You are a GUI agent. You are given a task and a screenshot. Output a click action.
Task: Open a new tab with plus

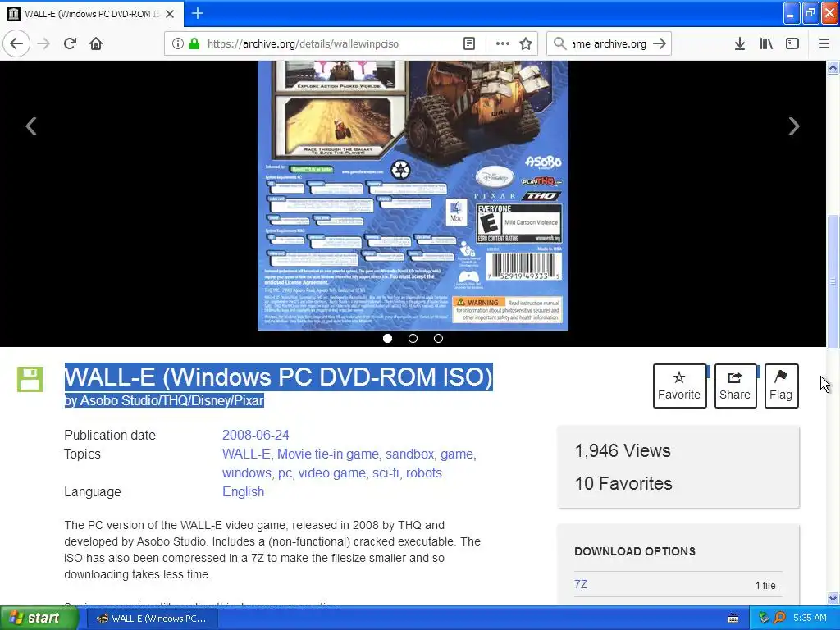tap(198, 13)
